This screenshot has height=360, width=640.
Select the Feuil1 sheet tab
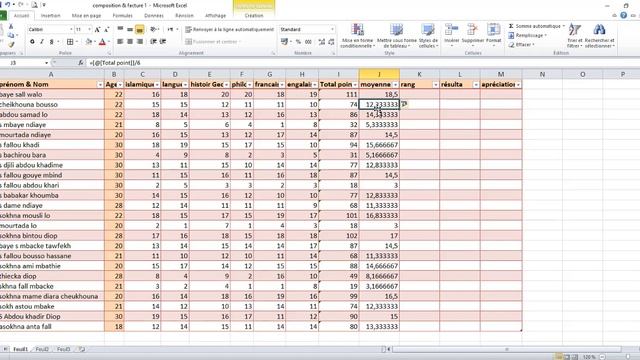pyautogui.click(x=20, y=349)
